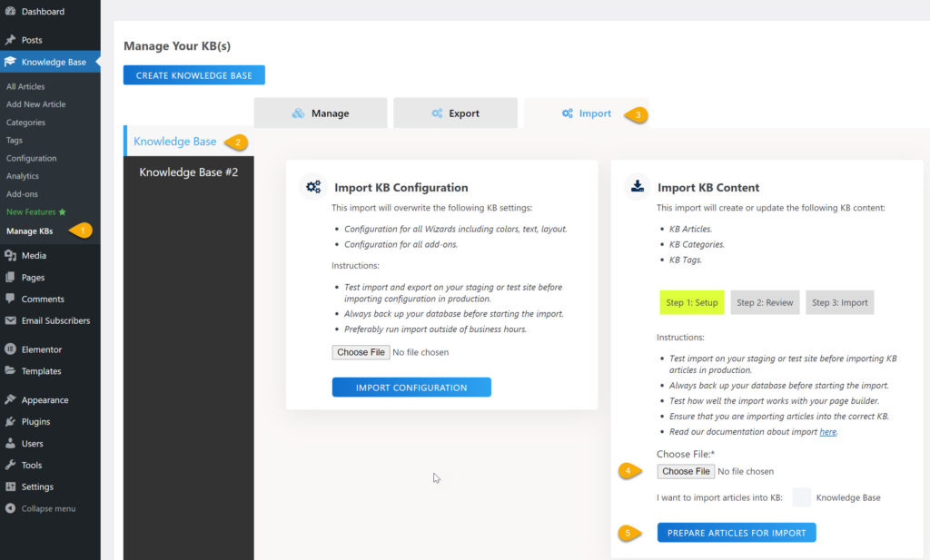Click Choose File under Import KB Content
This screenshot has height=560, width=930.
coord(686,471)
